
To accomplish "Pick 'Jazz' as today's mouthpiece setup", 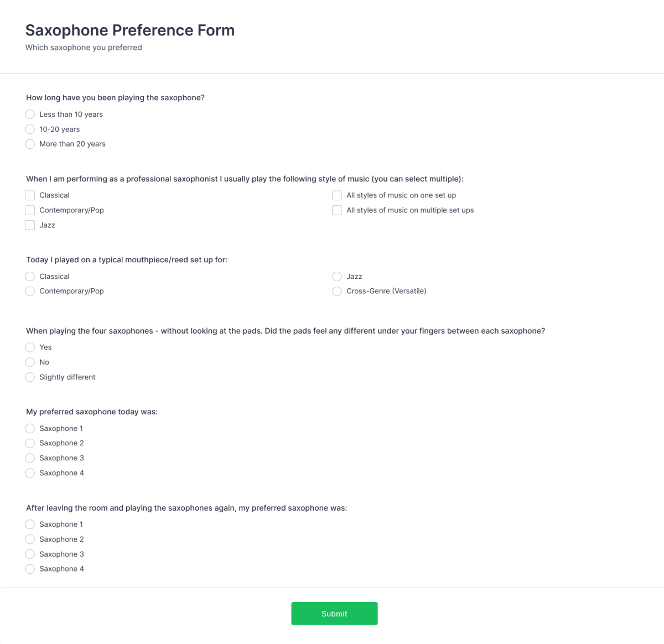I will pyautogui.click(x=337, y=276).
